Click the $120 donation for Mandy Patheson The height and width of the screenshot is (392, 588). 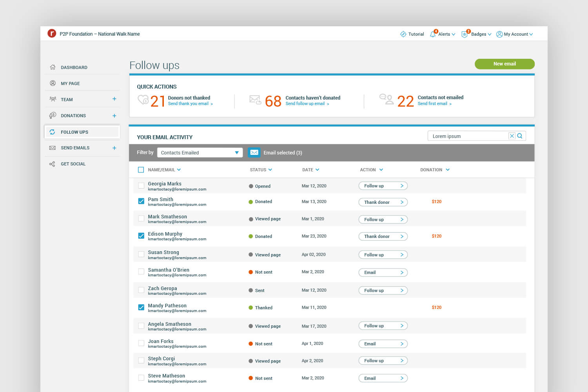click(436, 307)
